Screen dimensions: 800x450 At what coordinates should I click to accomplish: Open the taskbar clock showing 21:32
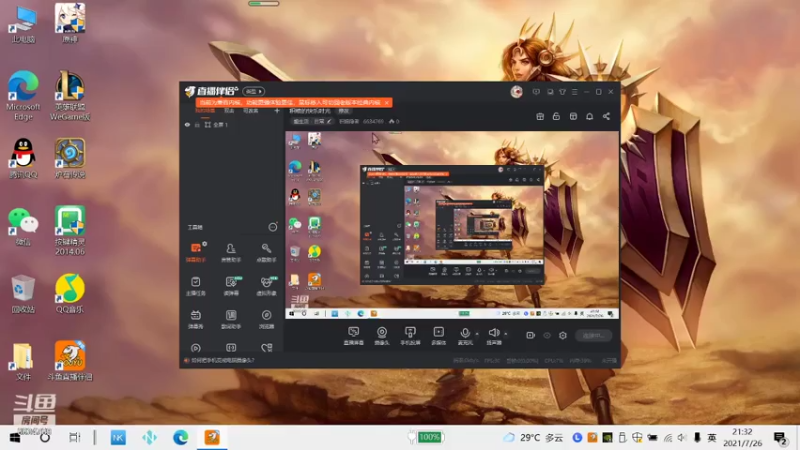point(742,438)
